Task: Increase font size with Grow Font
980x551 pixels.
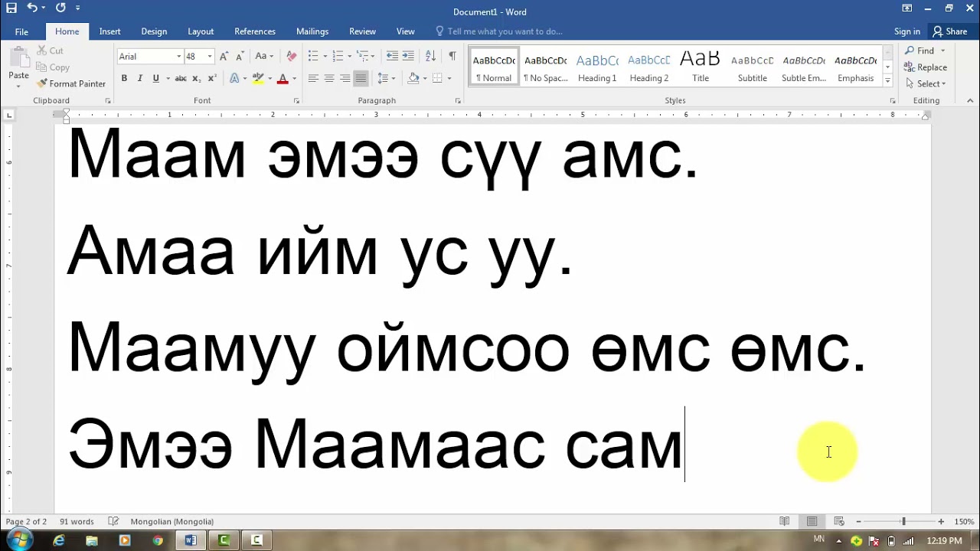Action: (224, 56)
